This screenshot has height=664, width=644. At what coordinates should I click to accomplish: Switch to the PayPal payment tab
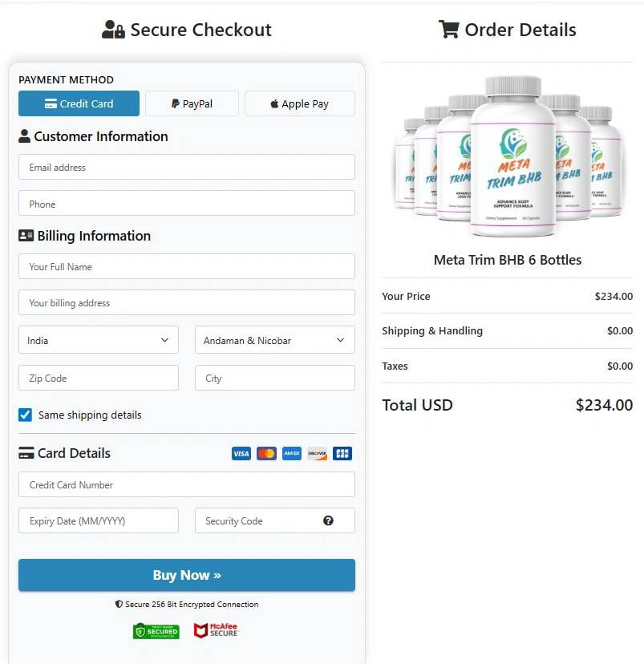[192, 103]
